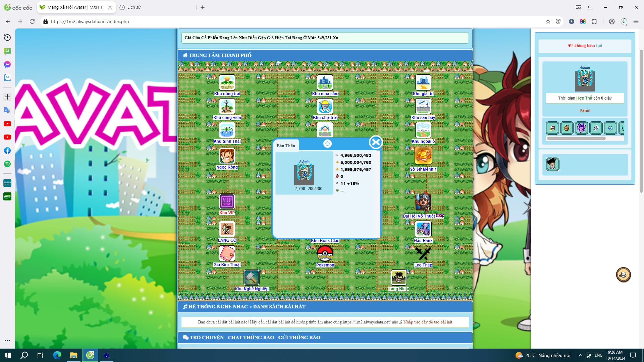The height and width of the screenshot is (362, 644).
Task: Click the Pokemon label link
Action: click(x=325, y=265)
